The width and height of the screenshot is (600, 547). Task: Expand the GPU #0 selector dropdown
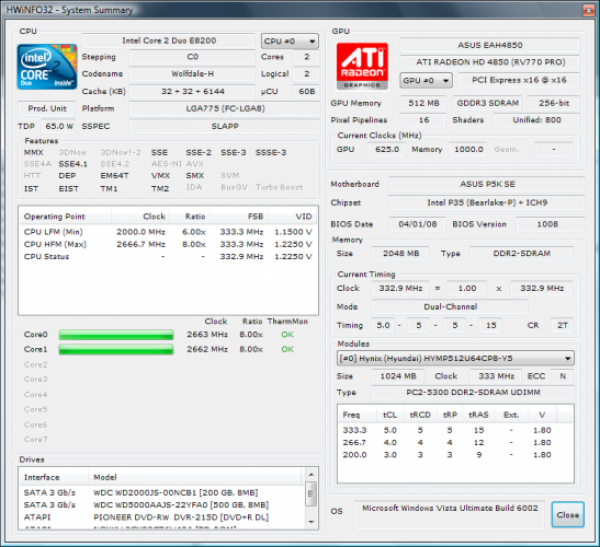point(422,80)
